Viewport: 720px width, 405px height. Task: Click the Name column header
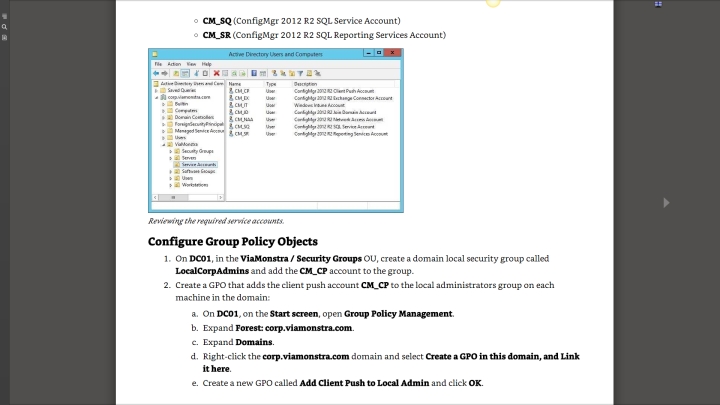point(236,84)
